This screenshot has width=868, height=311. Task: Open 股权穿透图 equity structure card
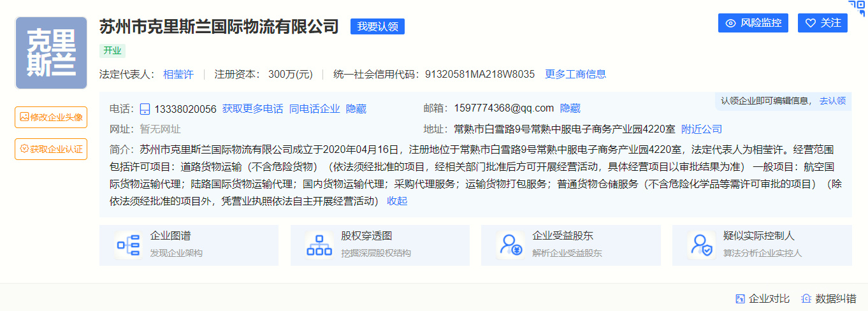tap(380, 245)
